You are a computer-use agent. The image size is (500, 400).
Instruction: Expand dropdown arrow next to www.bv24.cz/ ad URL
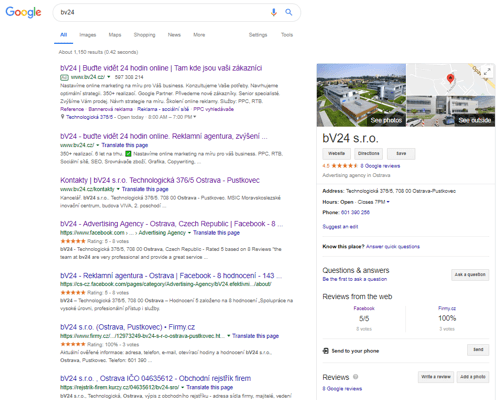(x=109, y=77)
